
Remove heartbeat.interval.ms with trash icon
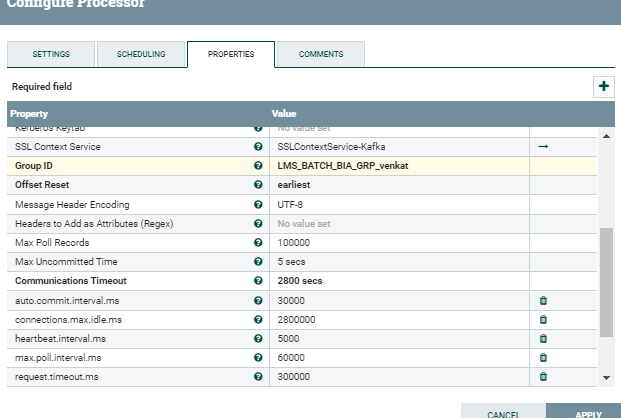coord(543,339)
